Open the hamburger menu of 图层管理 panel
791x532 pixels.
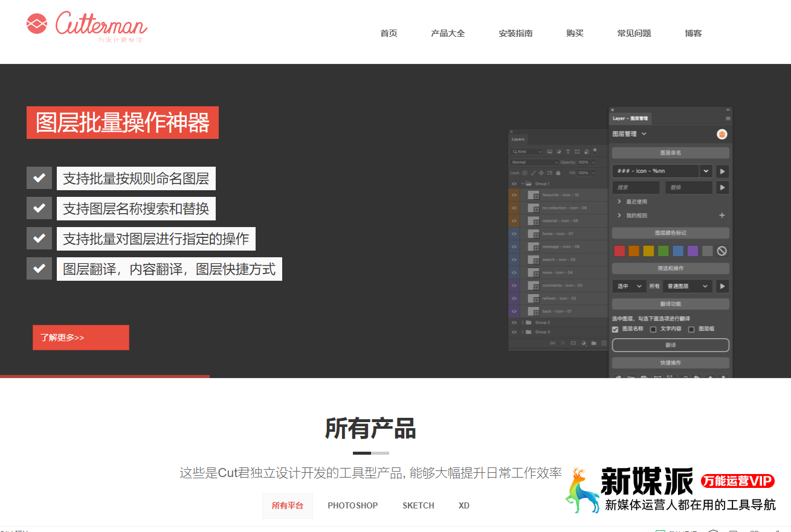coord(728,118)
